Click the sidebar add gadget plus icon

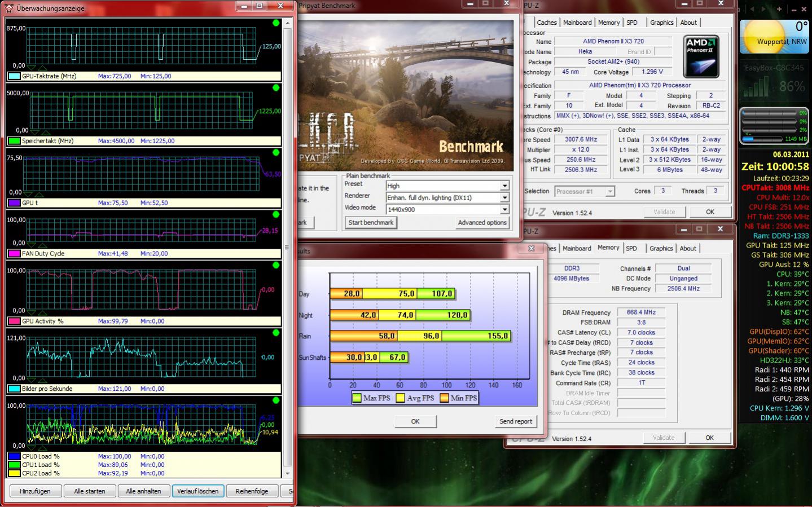tap(779, 9)
